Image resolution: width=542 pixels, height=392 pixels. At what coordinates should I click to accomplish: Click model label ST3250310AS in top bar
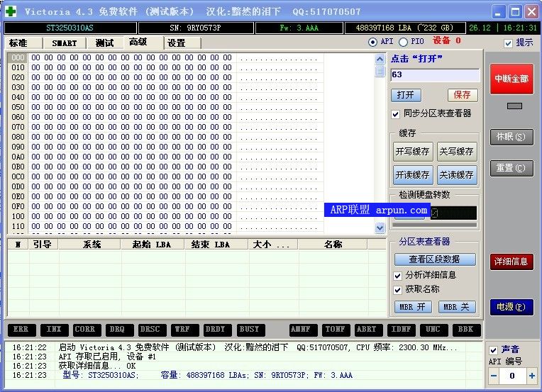70,28
